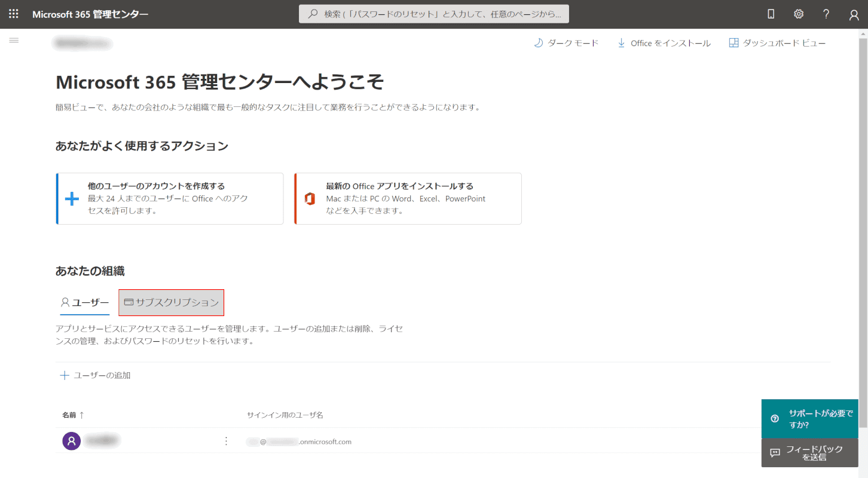Select the ユーザー tab
Image resolution: width=868 pixels, height=478 pixels.
click(x=85, y=302)
